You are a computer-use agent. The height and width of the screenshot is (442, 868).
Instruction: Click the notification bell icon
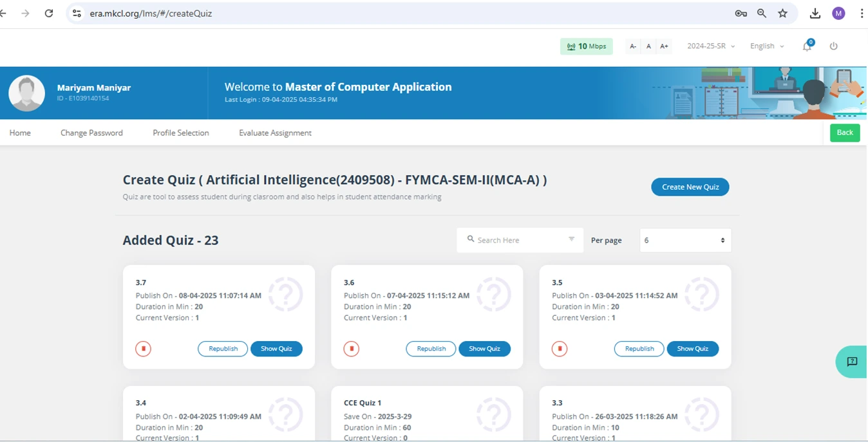(807, 46)
